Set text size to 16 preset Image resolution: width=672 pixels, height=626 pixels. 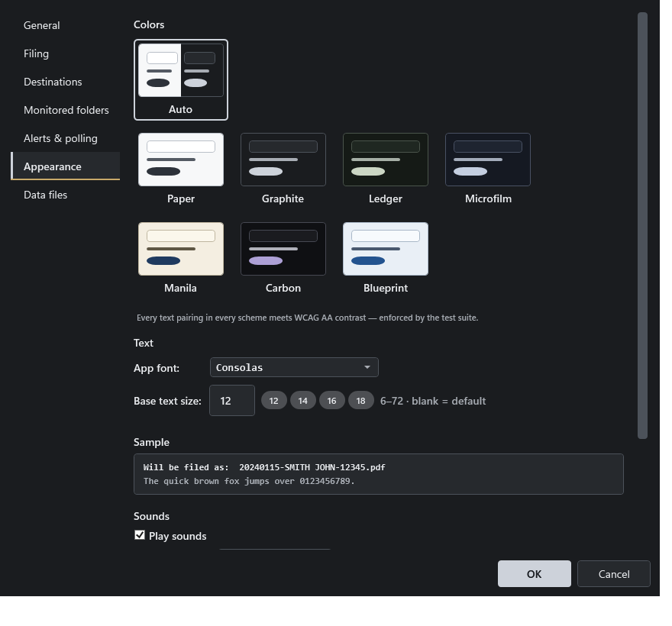[331, 401]
